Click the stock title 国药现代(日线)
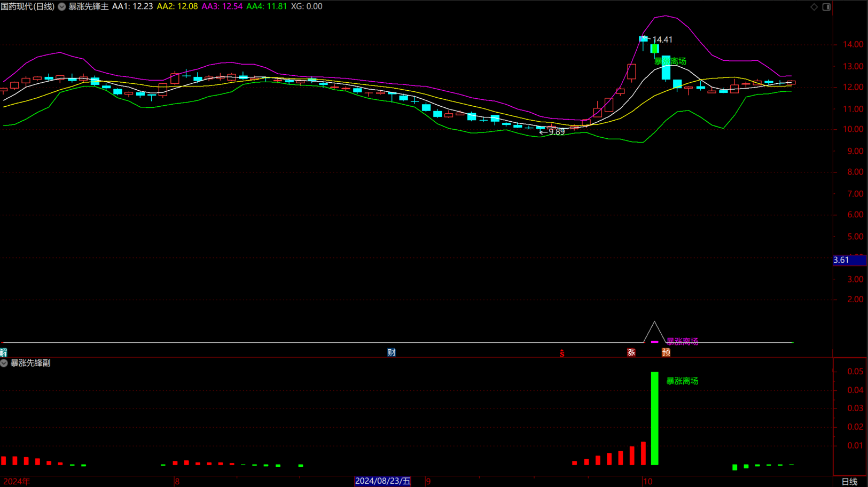Viewport: 868px width, 487px height. (x=28, y=6)
